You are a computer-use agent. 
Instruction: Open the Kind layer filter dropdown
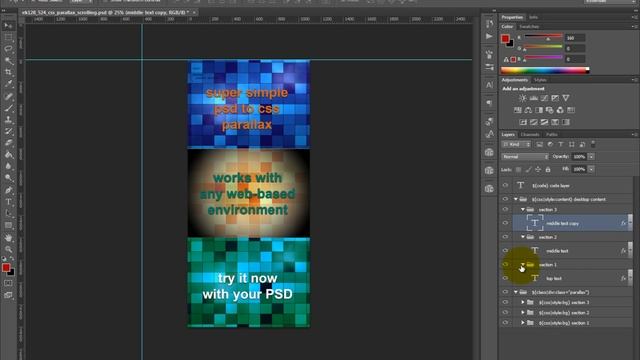pos(516,144)
